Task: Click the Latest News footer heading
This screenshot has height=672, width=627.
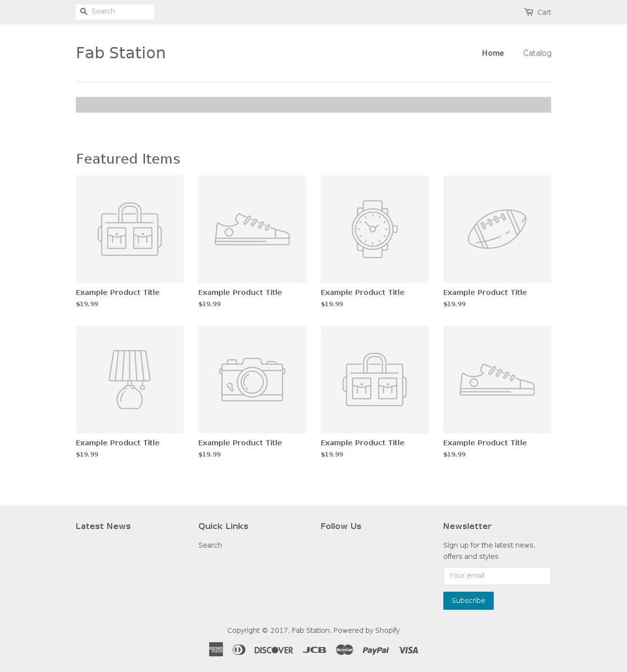Action: click(103, 526)
